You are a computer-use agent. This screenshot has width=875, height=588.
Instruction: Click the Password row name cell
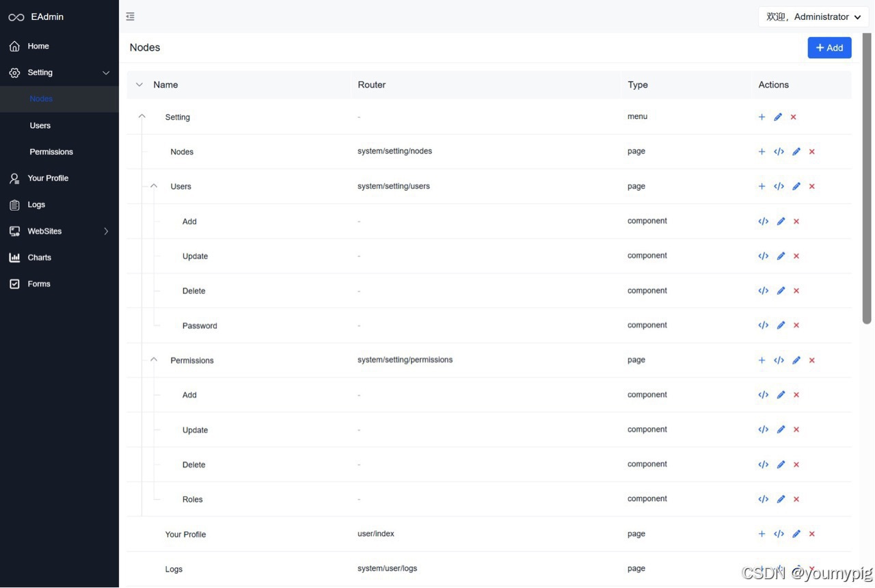pos(200,326)
